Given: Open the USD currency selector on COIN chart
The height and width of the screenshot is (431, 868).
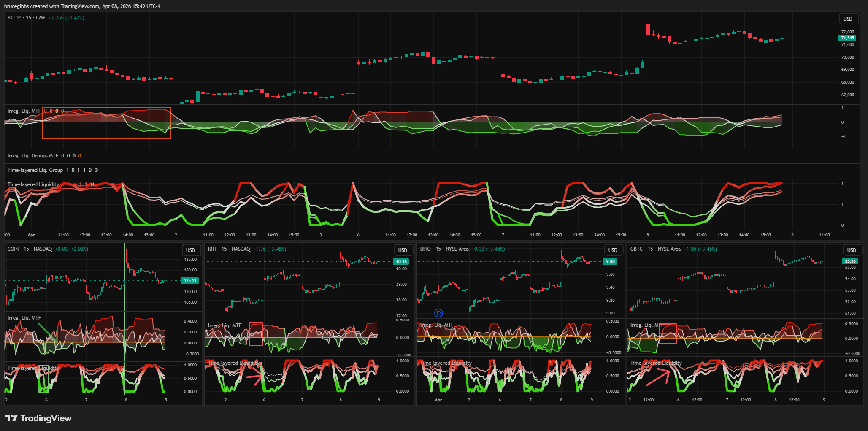Looking at the screenshot, I should pyautogui.click(x=190, y=250).
